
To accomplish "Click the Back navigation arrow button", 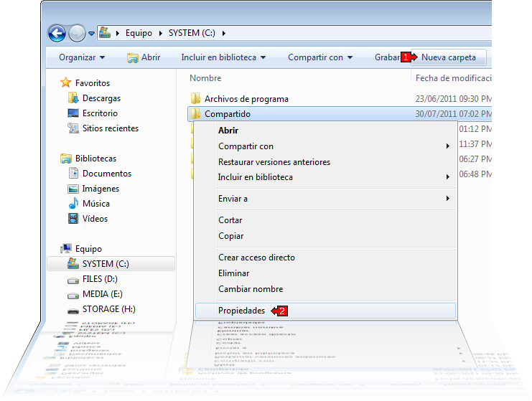I will (x=57, y=33).
